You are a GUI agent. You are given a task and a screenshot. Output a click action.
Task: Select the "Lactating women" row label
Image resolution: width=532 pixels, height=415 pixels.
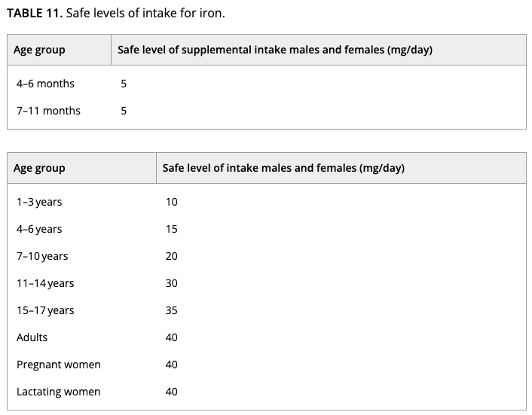[x=58, y=392]
